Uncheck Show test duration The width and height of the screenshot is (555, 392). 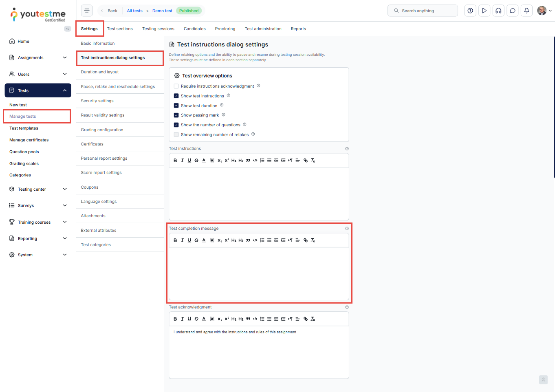coord(176,106)
